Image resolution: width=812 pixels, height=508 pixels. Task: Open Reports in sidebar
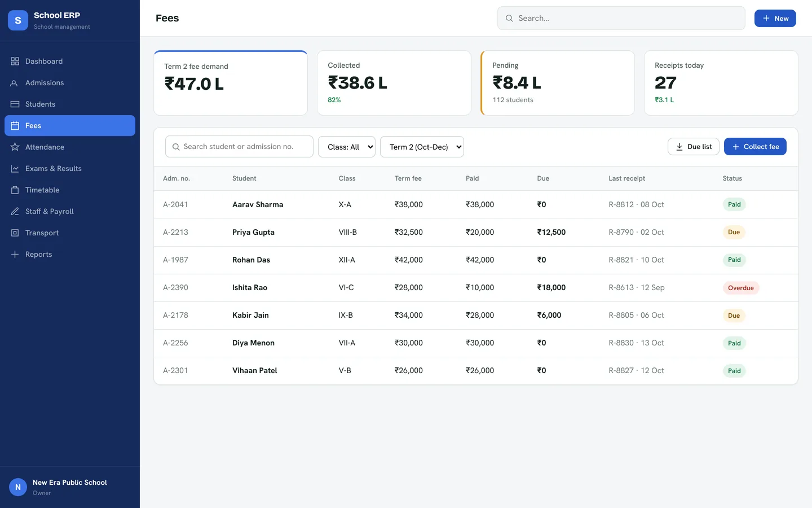(70, 254)
